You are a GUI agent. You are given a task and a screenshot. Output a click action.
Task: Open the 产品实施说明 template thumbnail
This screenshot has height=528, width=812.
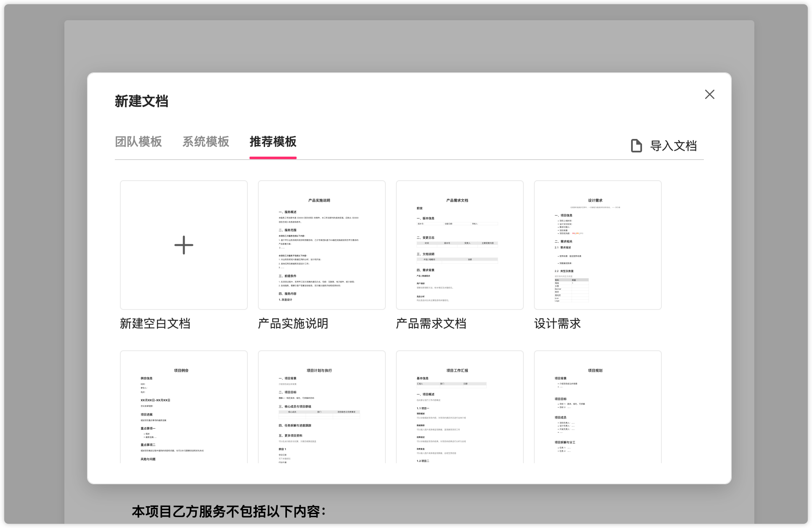pos(321,245)
